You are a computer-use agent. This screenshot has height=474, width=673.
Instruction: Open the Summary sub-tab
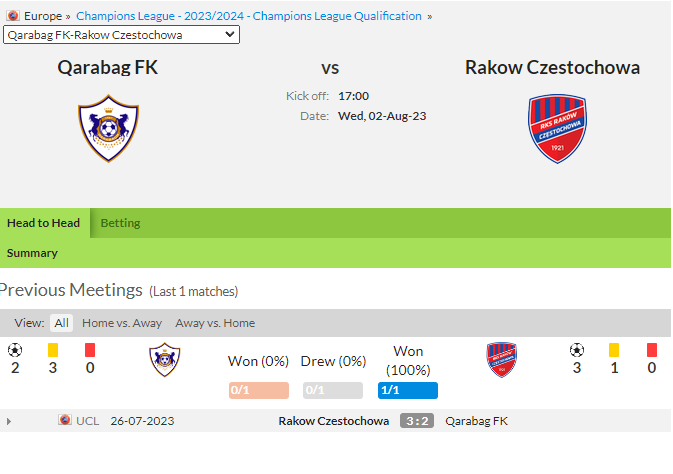(32, 253)
